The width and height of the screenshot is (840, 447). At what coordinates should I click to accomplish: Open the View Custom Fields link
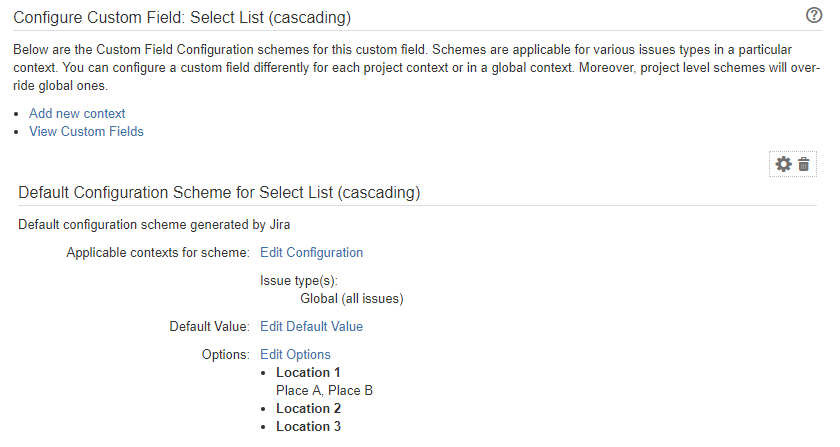86,132
